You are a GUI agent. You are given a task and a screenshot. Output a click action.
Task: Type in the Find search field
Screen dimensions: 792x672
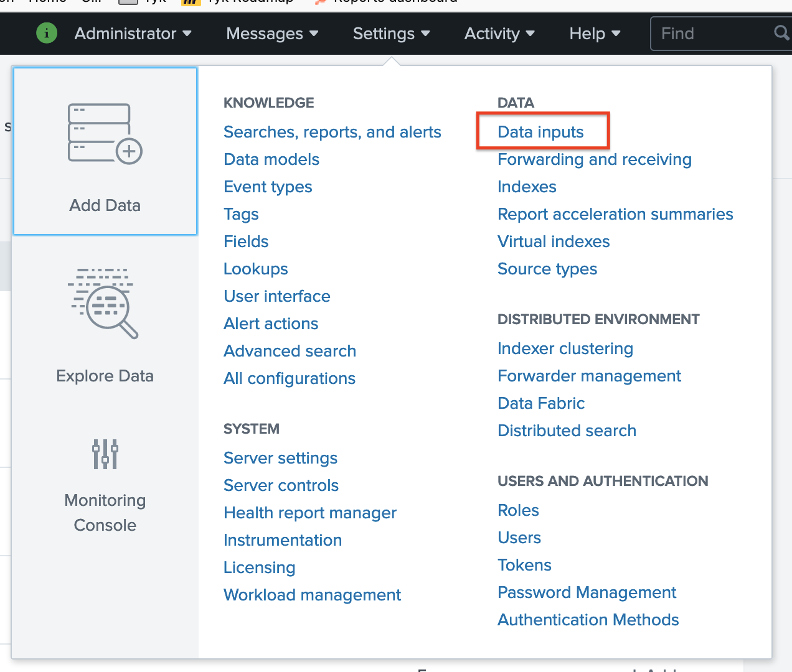point(710,34)
